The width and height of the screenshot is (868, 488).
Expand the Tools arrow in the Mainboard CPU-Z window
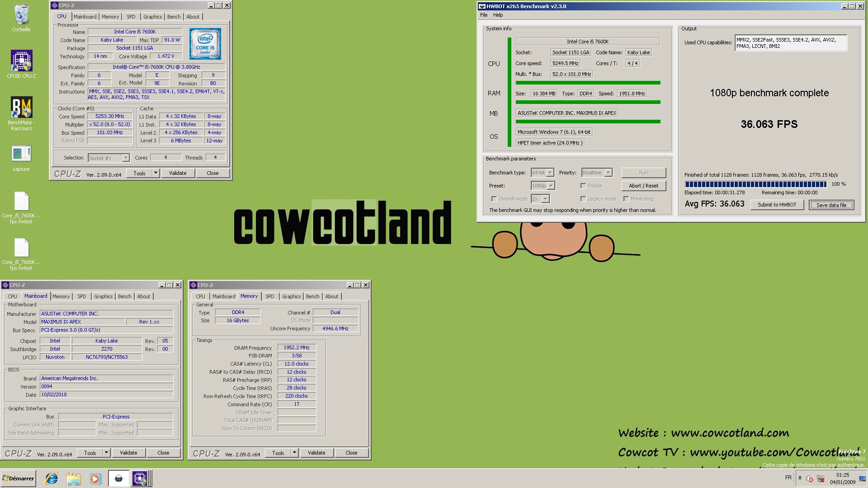pos(107,453)
